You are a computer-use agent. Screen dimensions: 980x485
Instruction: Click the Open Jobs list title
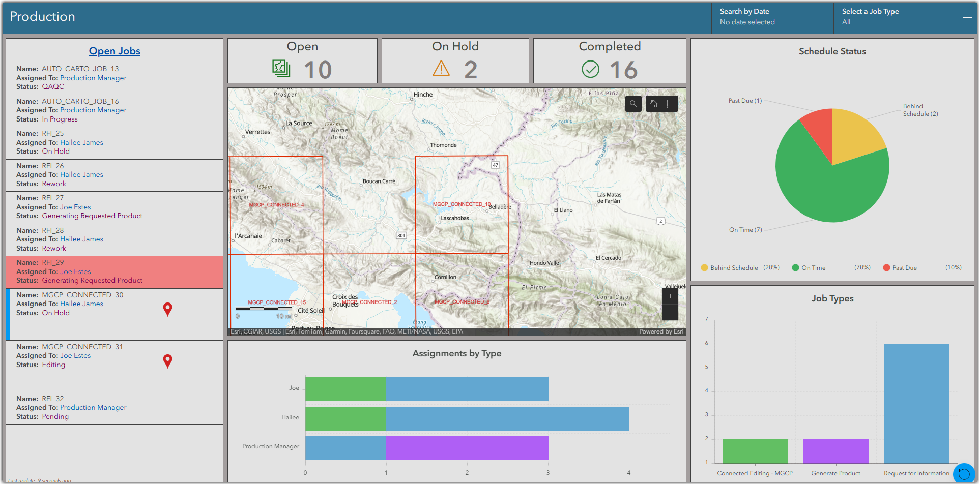coord(114,51)
